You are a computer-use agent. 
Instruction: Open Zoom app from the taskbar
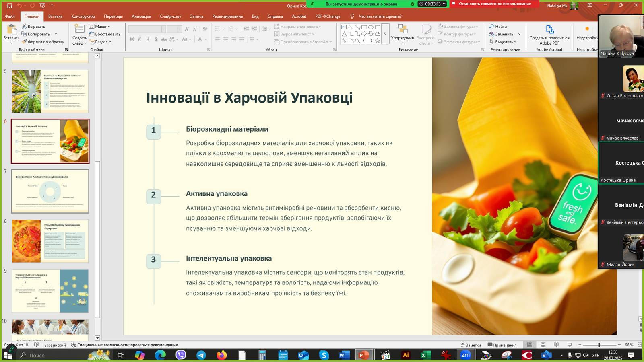[x=466, y=355]
